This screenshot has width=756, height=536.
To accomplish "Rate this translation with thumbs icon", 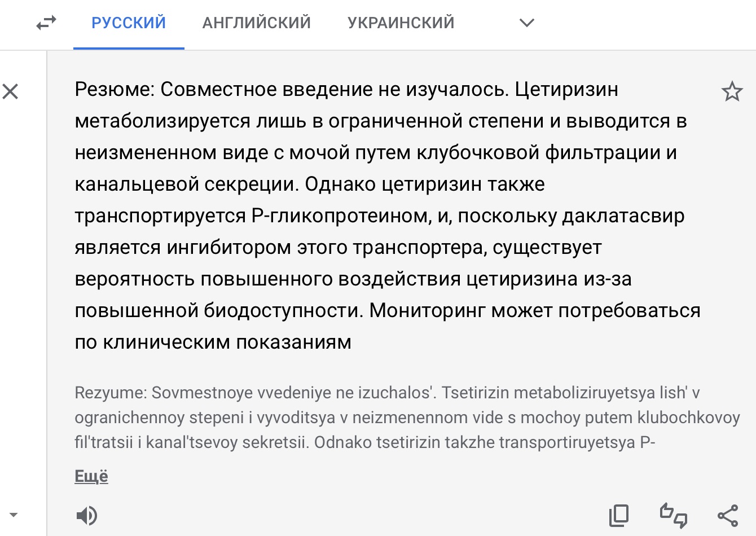I will pyautogui.click(x=674, y=515).
